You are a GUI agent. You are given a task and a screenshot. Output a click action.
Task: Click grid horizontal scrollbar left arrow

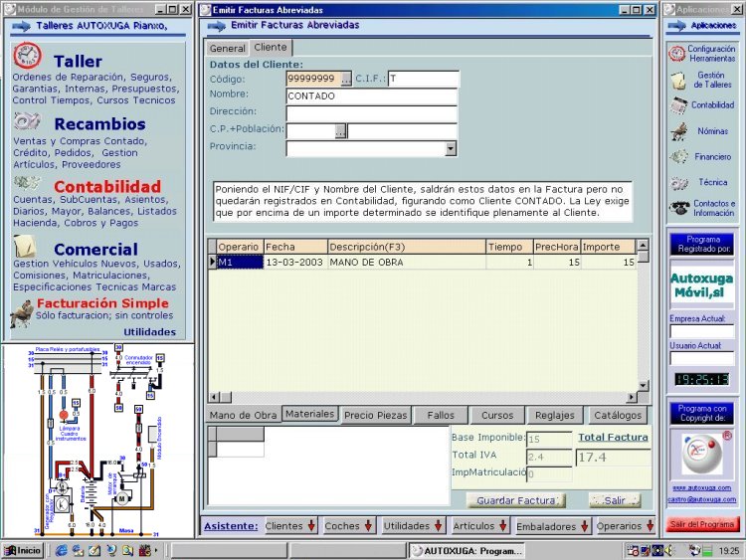click(x=214, y=397)
